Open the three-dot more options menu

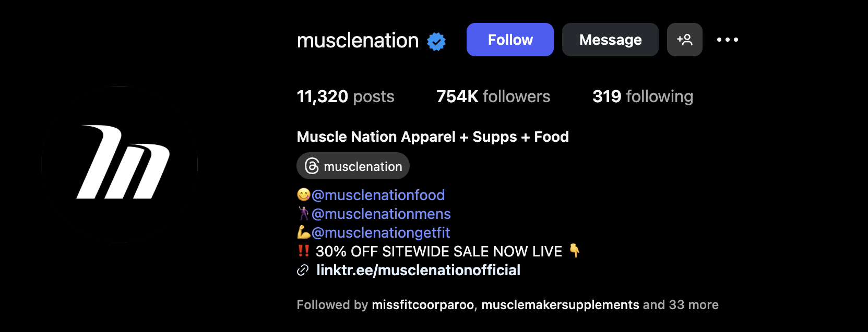click(727, 40)
